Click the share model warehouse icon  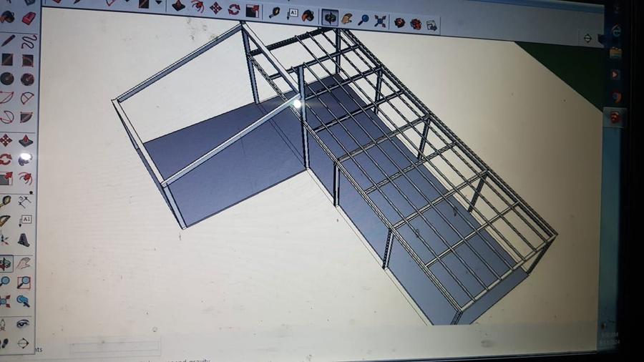point(415,24)
